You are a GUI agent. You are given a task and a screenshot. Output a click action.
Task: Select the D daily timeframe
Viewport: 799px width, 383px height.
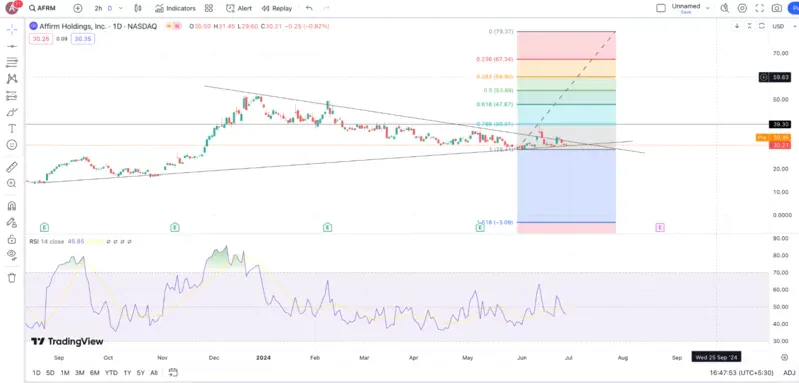click(110, 8)
